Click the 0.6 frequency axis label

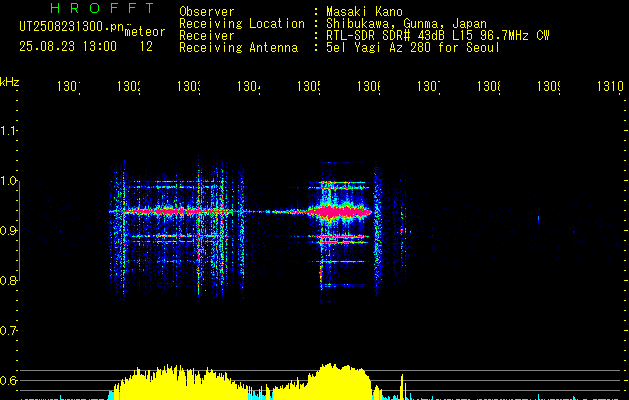point(8,380)
